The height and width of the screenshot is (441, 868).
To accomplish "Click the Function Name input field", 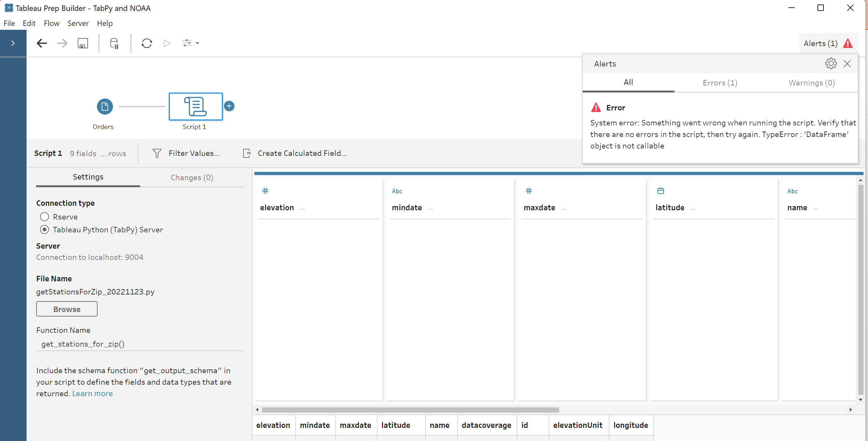I will coord(139,344).
